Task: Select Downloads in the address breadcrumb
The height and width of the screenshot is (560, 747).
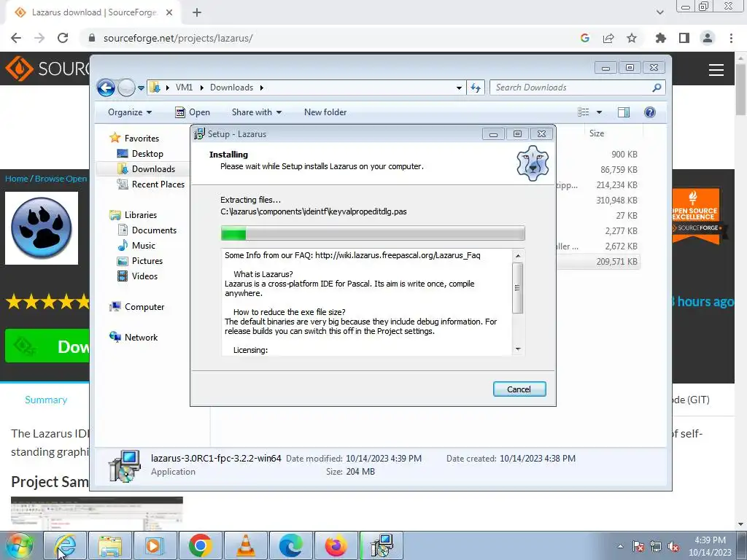Action: [231, 87]
